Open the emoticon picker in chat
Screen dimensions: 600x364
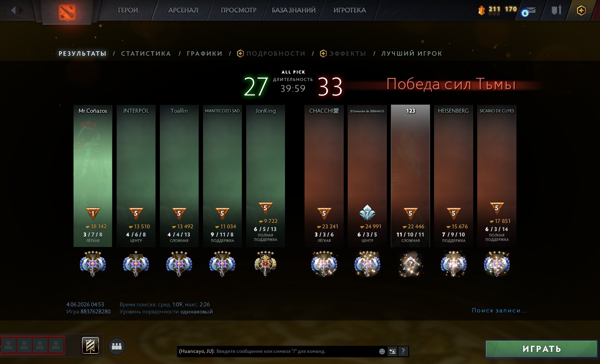pyautogui.click(x=382, y=351)
